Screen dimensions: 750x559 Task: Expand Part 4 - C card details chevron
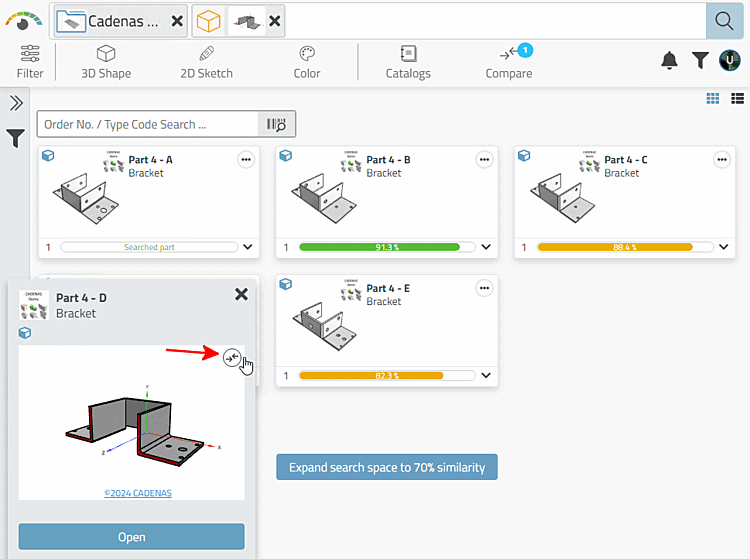724,247
